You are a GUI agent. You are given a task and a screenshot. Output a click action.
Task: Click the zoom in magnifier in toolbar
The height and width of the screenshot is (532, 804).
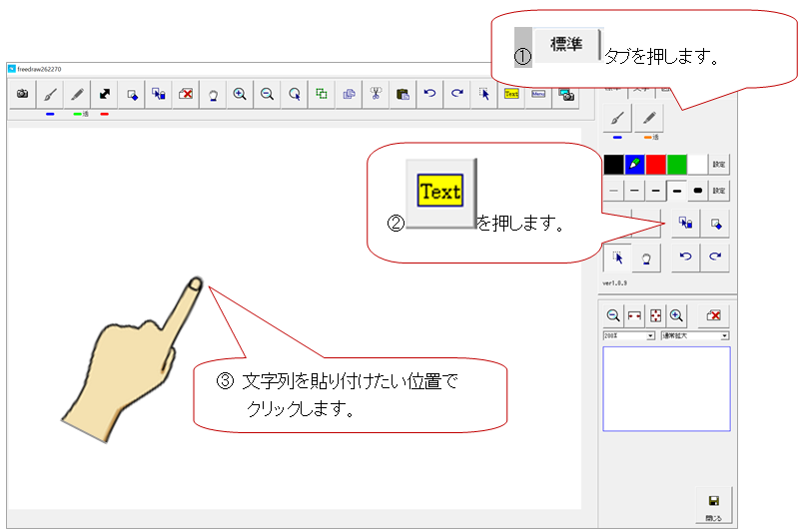click(240, 94)
